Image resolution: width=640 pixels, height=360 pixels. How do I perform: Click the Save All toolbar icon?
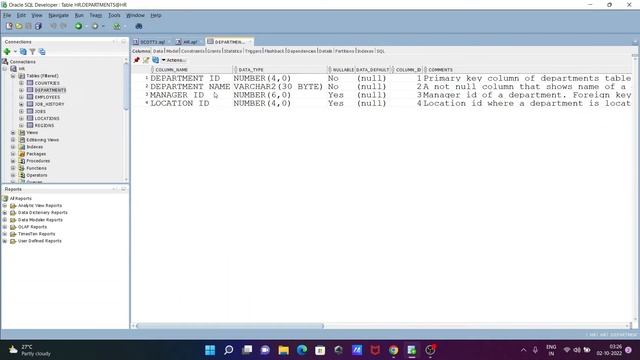(x=38, y=26)
